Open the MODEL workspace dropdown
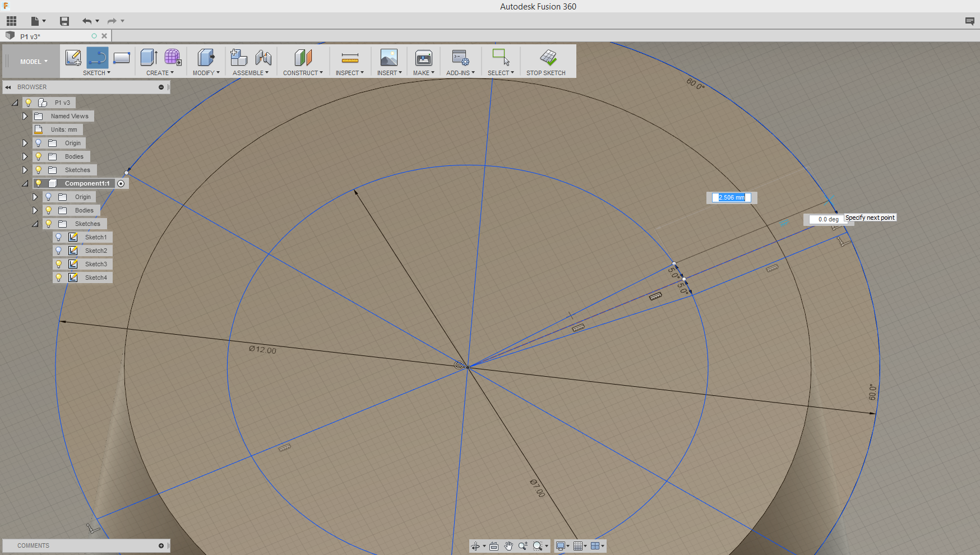 point(34,62)
